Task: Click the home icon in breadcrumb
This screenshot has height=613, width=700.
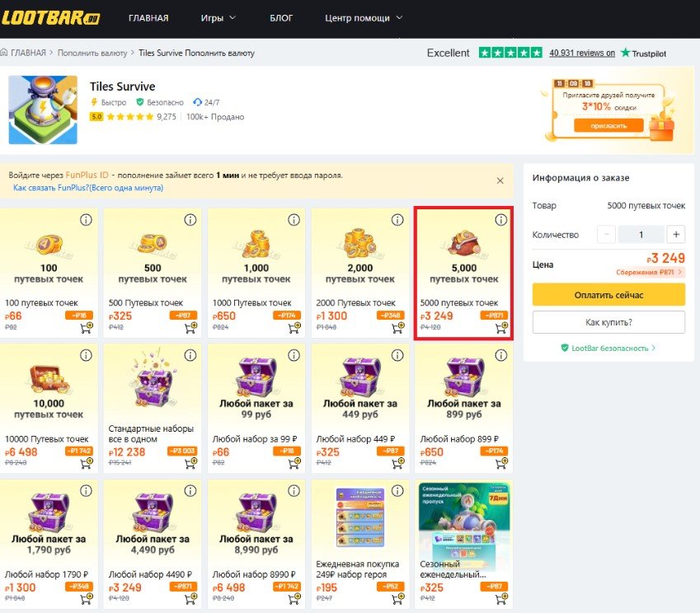Action: click(6, 53)
